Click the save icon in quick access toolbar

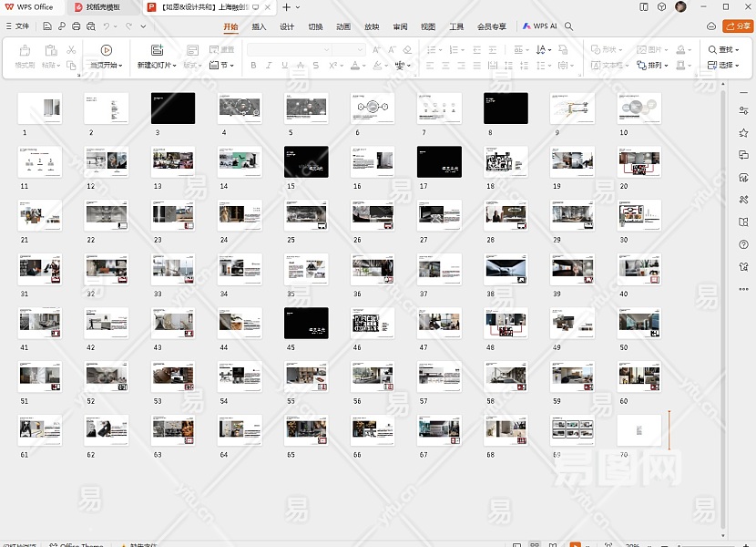click(47, 27)
